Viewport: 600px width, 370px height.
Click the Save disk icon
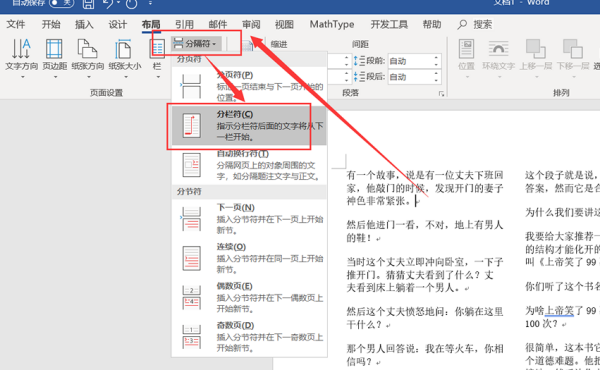[88, 4]
